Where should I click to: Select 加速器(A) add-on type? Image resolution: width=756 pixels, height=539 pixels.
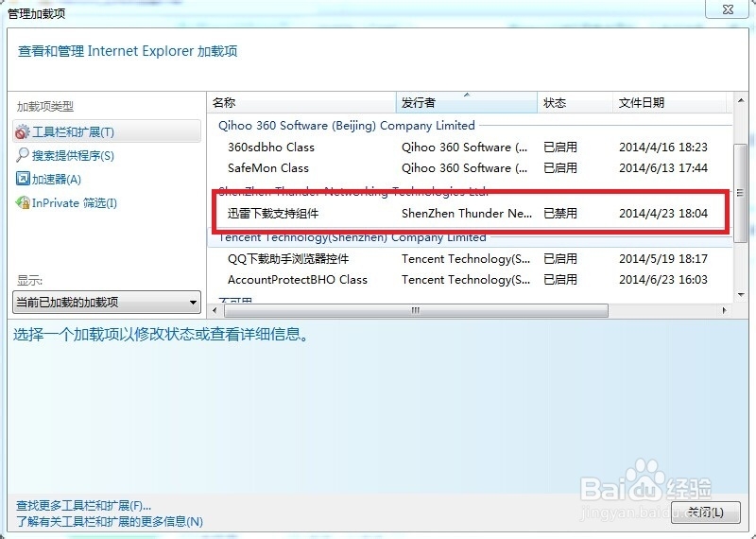pyautogui.click(x=57, y=179)
